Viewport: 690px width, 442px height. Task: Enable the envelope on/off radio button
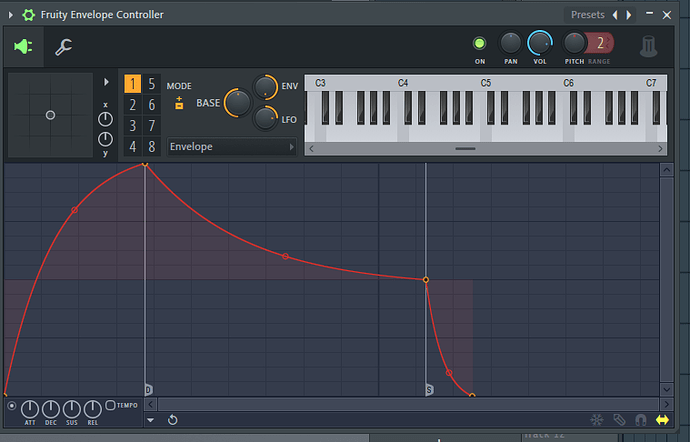(12, 406)
